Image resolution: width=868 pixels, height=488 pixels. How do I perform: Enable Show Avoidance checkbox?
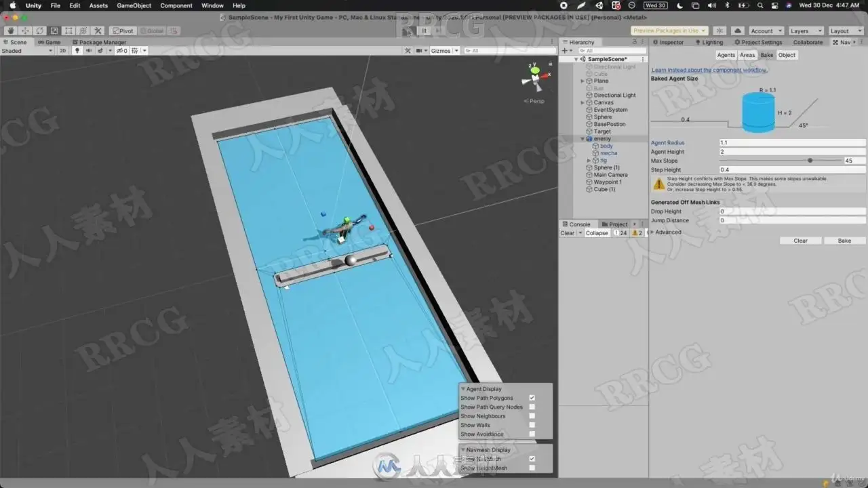pos(532,434)
